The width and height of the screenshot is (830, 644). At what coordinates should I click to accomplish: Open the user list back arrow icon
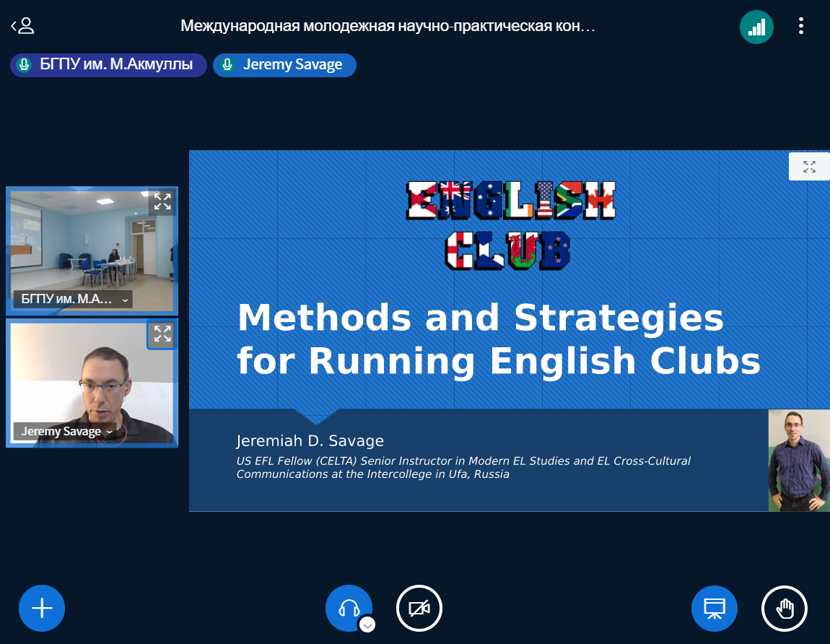[22, 27]
